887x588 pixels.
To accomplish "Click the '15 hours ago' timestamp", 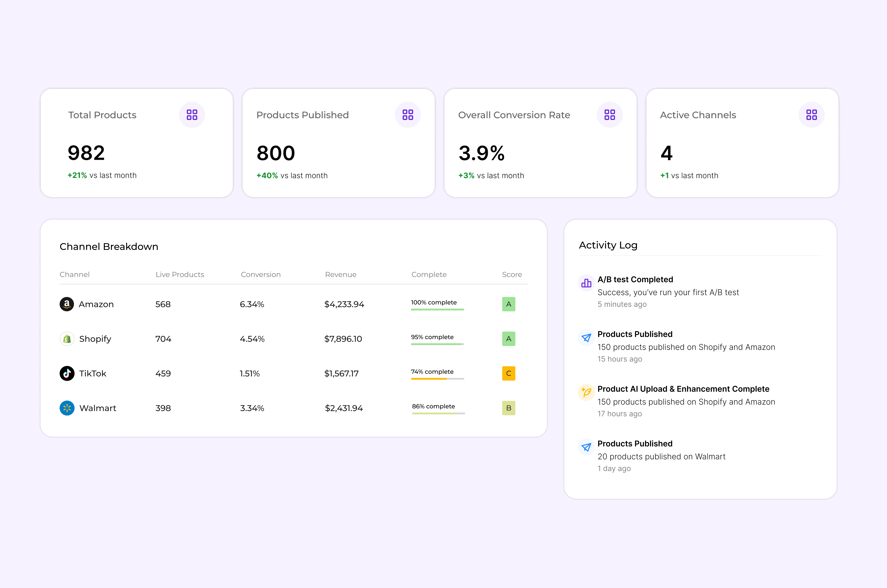I will (x=620, y=359).
